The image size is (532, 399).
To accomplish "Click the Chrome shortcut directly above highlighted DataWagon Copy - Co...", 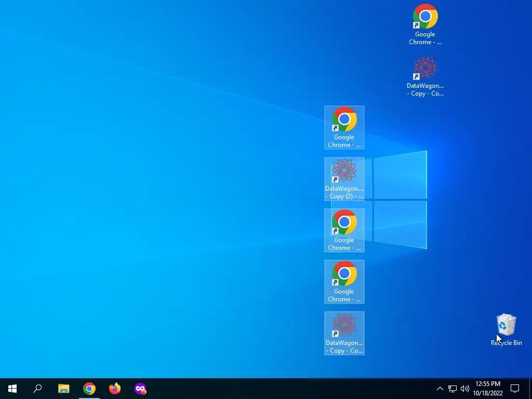I will click(x=344, y=282).
